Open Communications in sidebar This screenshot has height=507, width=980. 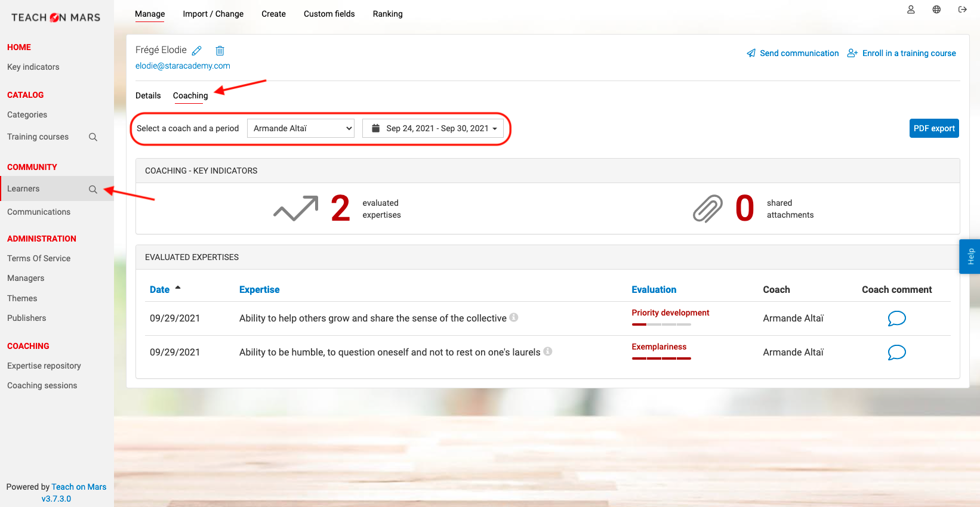[x=39, y=212]
